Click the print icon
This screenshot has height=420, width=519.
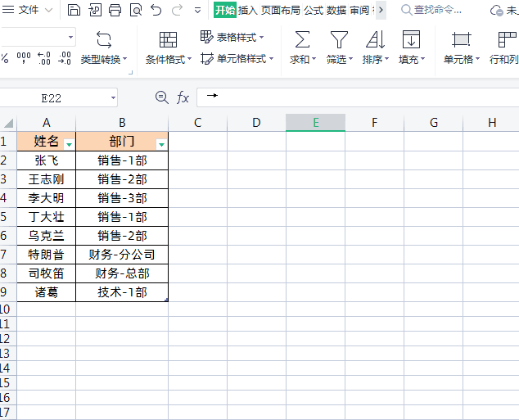(115, 10)
